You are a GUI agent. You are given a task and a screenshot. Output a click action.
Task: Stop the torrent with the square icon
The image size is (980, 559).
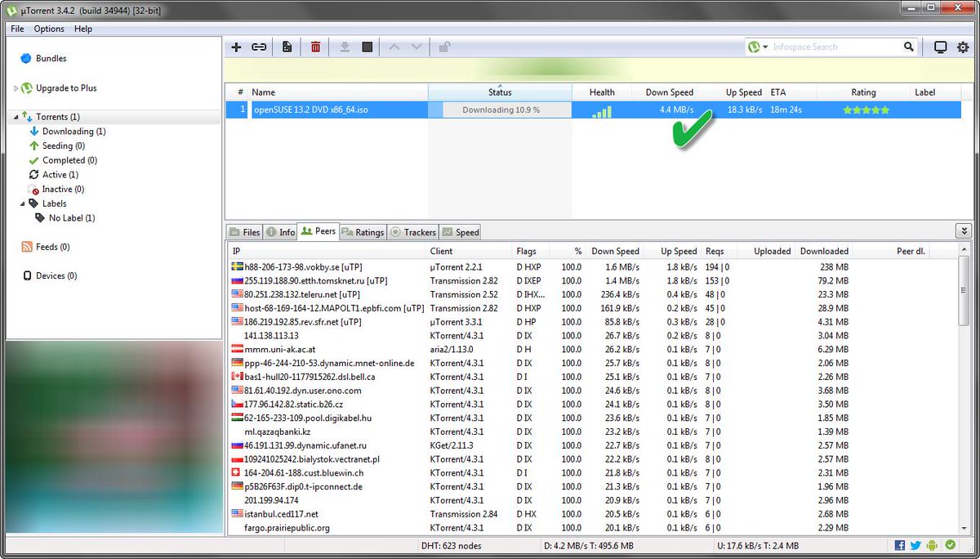[367, 47]
